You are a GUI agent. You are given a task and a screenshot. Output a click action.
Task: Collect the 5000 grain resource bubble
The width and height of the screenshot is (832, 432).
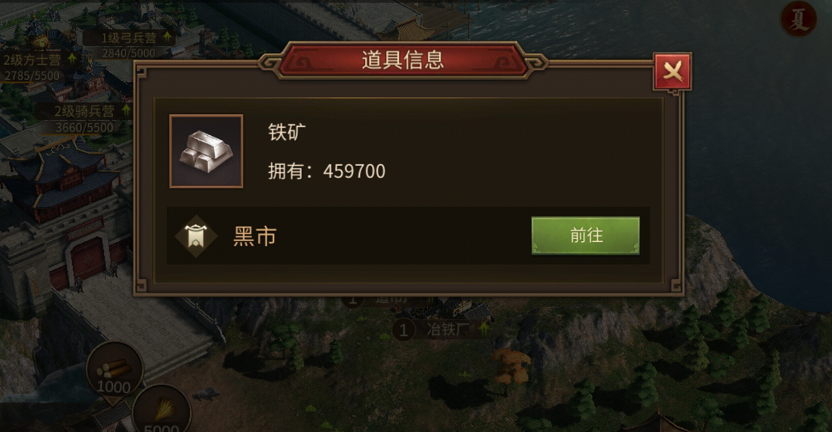[161, 411]
